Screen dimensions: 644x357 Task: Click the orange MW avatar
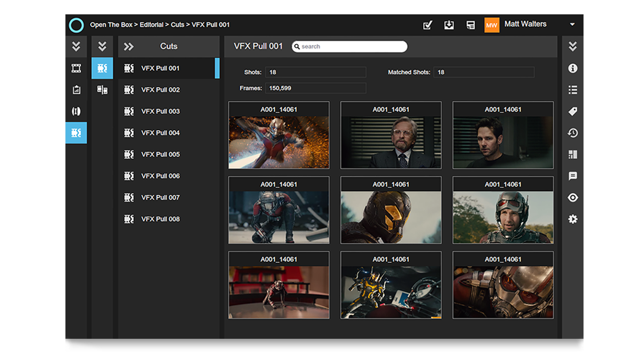coord(492,25)
